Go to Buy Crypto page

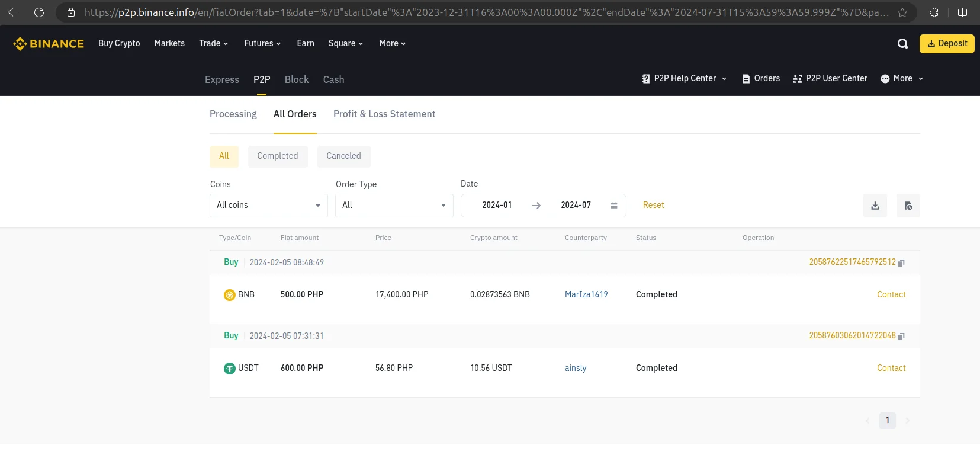click(x=119, y=43)
